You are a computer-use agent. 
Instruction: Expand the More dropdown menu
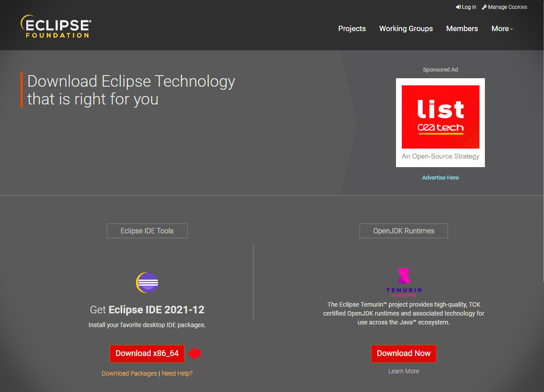[502, 28]
